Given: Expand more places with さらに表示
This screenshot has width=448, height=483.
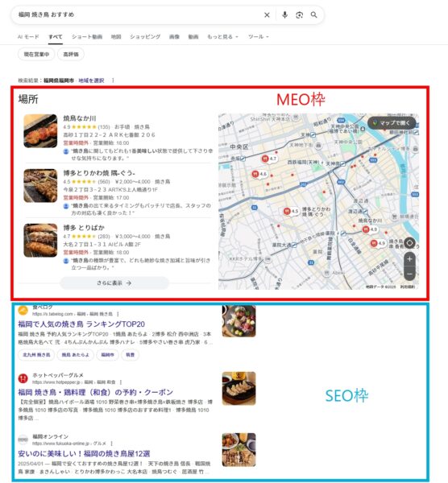Looking at the screenshot, I should (x=114, y=283).
